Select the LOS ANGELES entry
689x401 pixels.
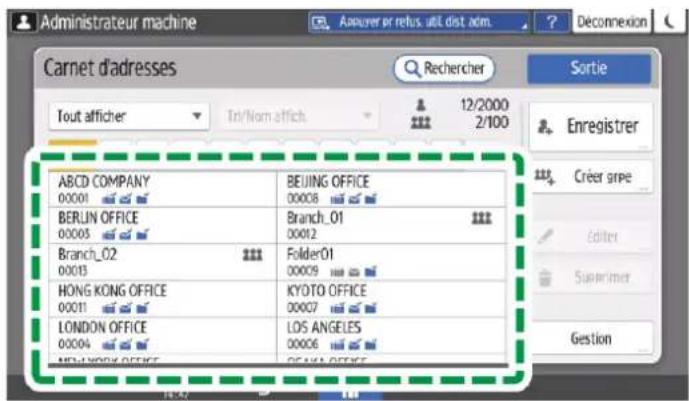(391, 335)
